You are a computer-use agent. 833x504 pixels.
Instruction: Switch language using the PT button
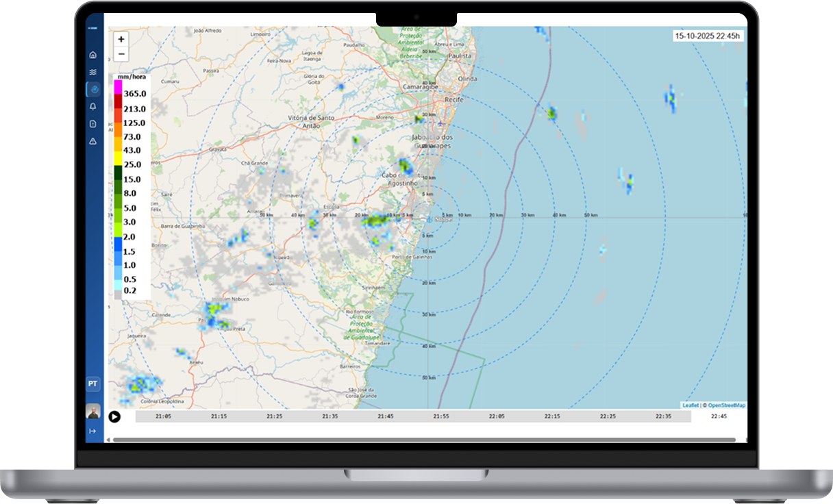[92, 384]
